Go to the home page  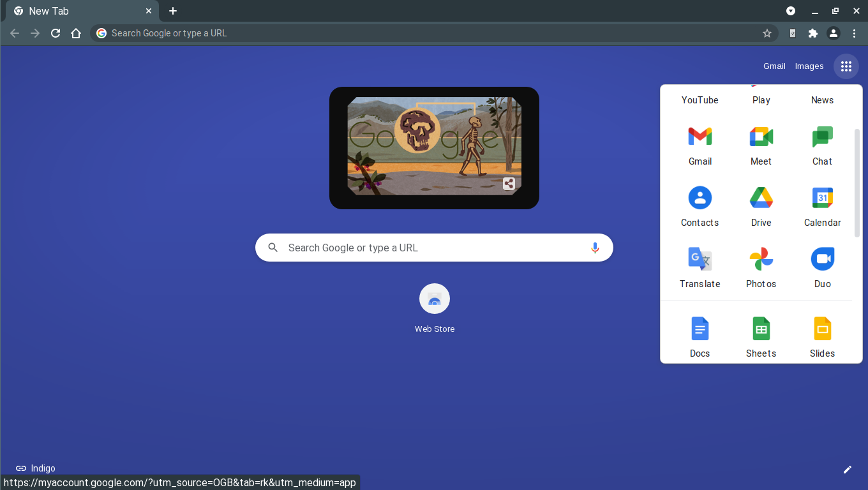coord(76,33)
